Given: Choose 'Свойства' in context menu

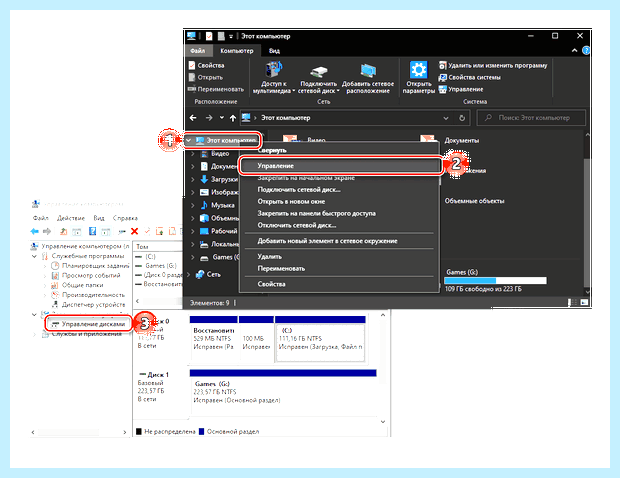Looking at the screenshot, I should click(271, 284).
